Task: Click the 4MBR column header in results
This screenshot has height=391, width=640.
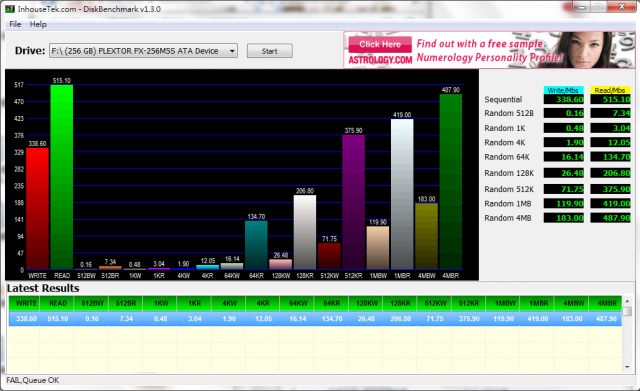Action: 606,303
